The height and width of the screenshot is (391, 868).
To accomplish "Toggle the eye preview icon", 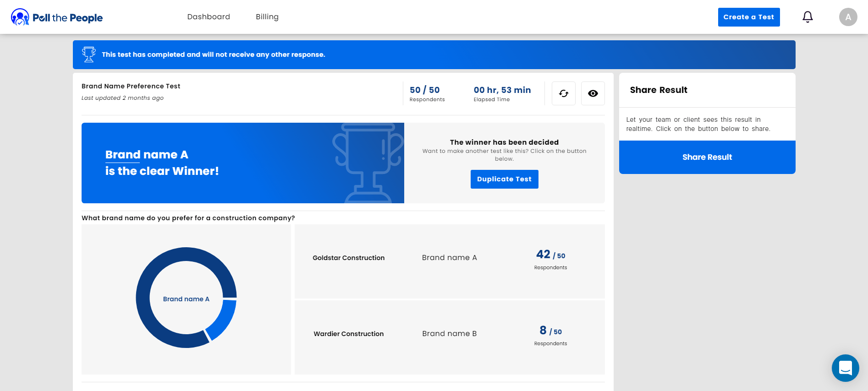I will tap(593, 93).
